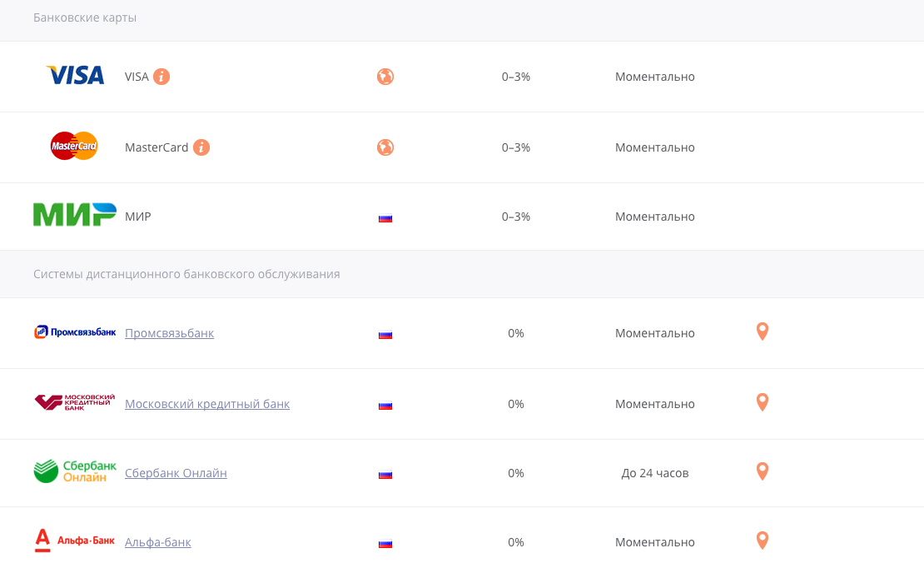The height and width of the screenshot is (573, 924).
Task: Click the 0% fee in Промсвязьбанк row
Action: click(515, 333)
